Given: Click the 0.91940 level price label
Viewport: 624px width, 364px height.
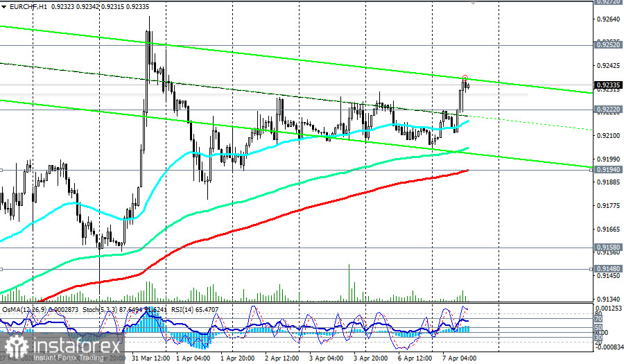Looking at the screenshot, I should point(607,170).
